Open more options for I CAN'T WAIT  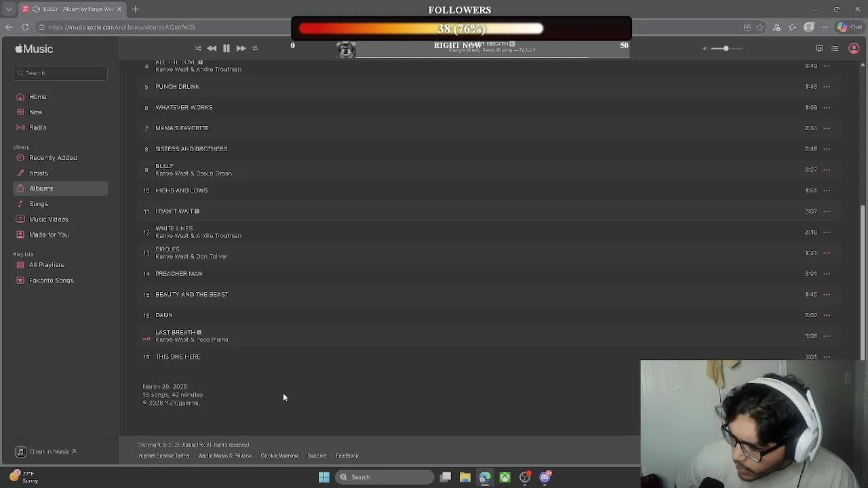point(827,211)
